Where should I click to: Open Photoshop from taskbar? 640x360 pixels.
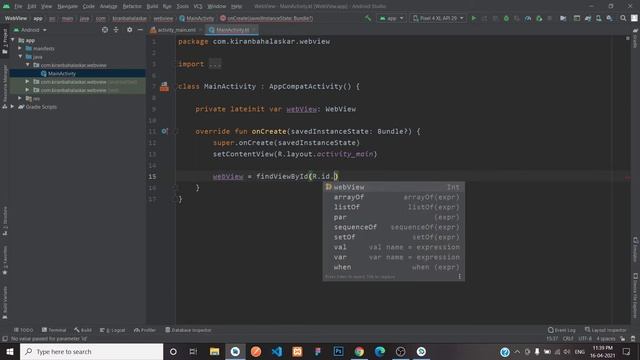click(x=338, y=351)
